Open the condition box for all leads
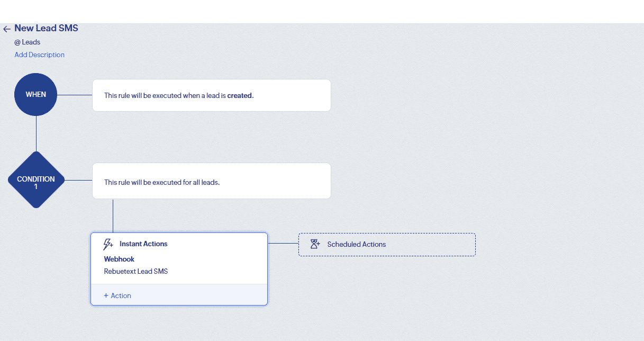This screenshot has width=644, height=341. coord(212,181)
